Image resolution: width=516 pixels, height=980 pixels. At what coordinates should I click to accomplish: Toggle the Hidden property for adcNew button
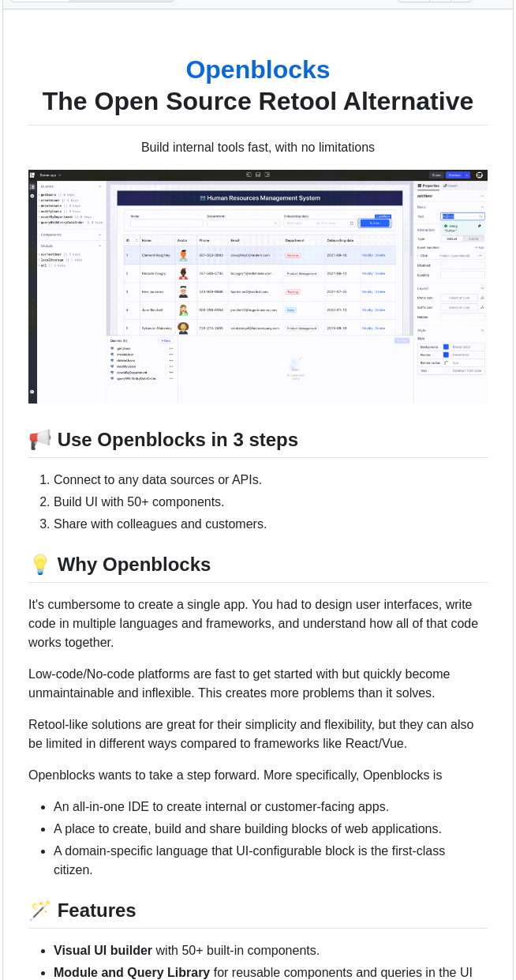pos(462,317)
